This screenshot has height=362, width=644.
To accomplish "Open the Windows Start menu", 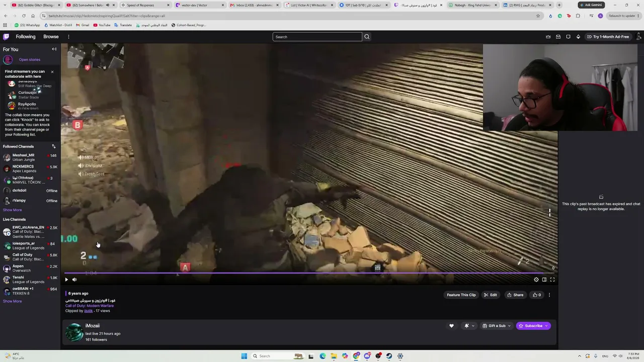I will click(244, 356).
